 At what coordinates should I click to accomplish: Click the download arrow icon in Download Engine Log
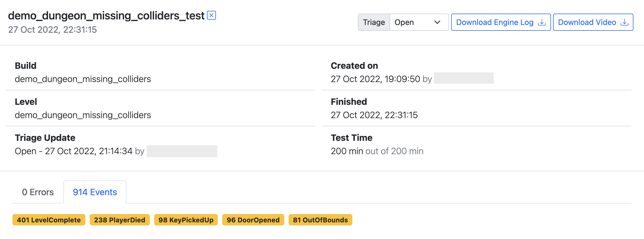[542, 22]
